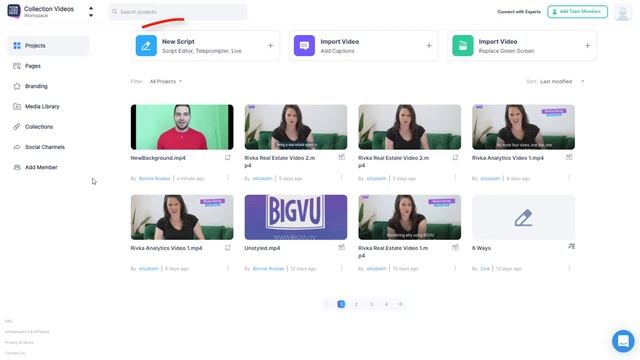Open the Last modified sort dropdown

coord(562,82)
